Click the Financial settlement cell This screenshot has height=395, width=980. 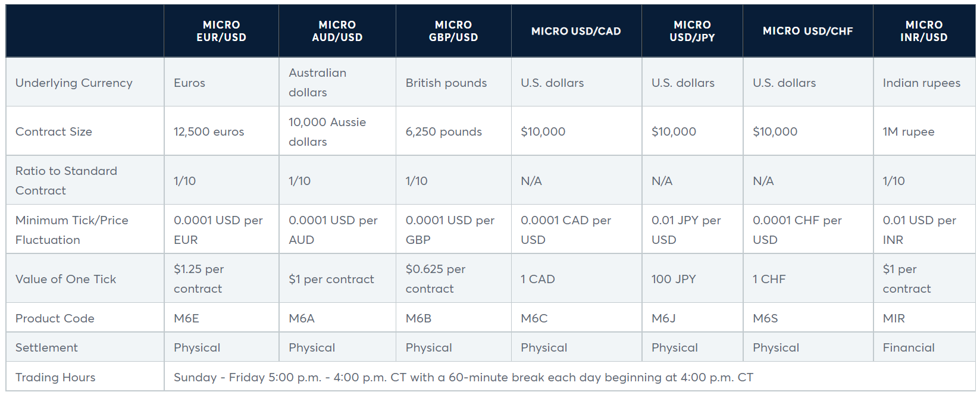pos(908,347)
